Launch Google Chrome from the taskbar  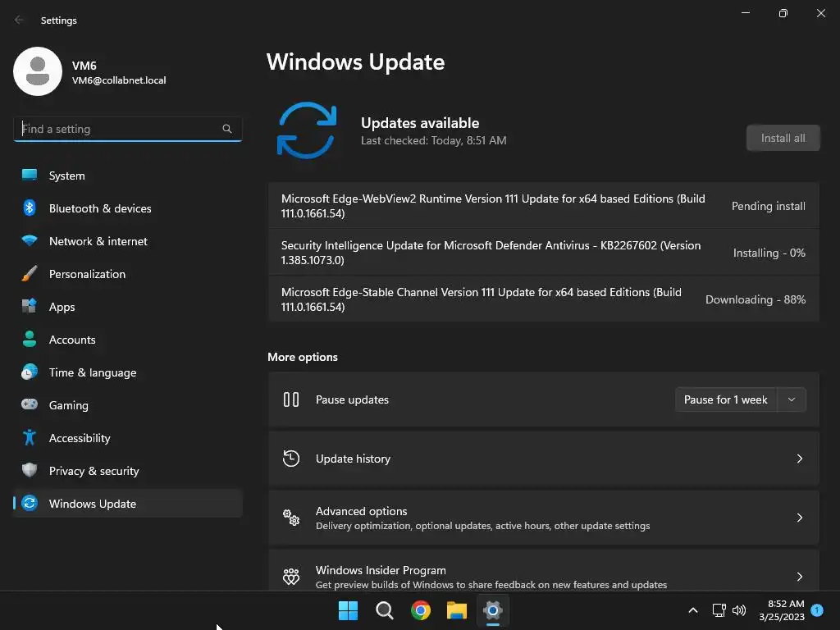[x=421, y=610]
